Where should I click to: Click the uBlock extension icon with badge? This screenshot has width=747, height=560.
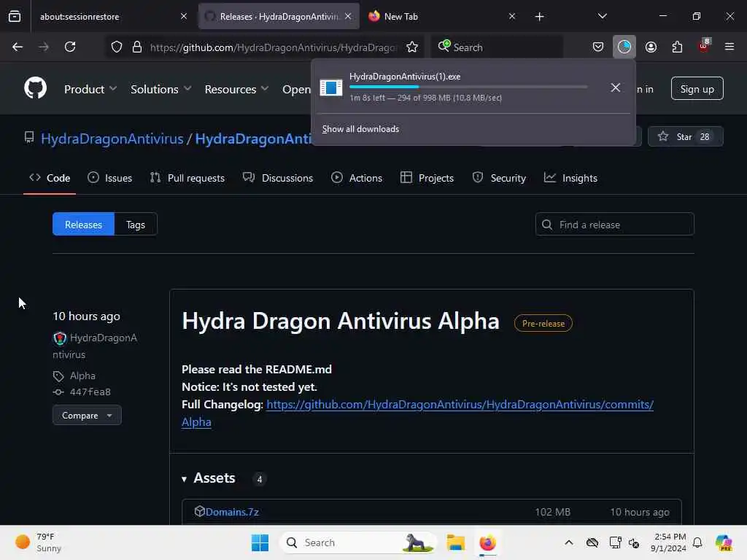pos(704,46)
